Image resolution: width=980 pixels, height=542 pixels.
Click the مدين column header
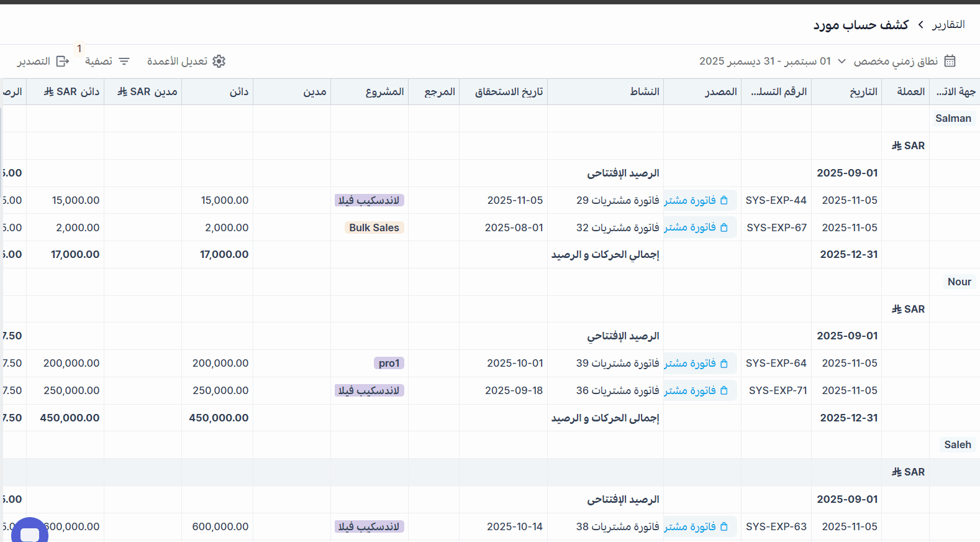point(292,92)
